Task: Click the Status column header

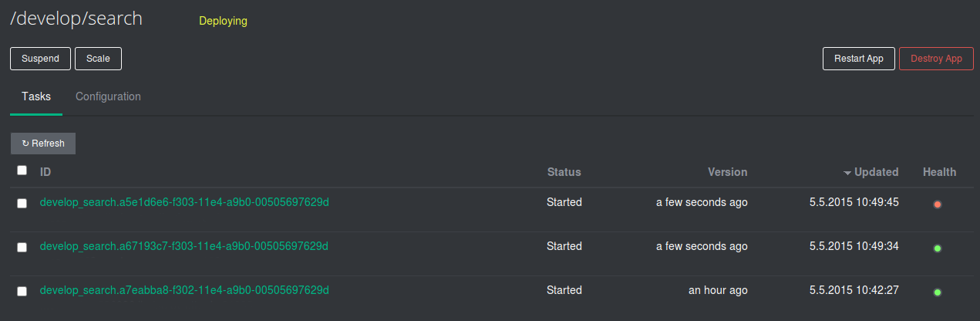Action: [x=564, y=172]
